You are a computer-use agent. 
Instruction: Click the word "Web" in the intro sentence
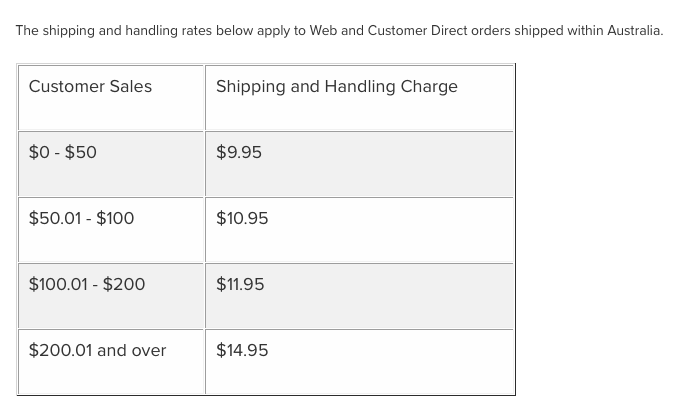pyautogui.click(x=323, y=31)
